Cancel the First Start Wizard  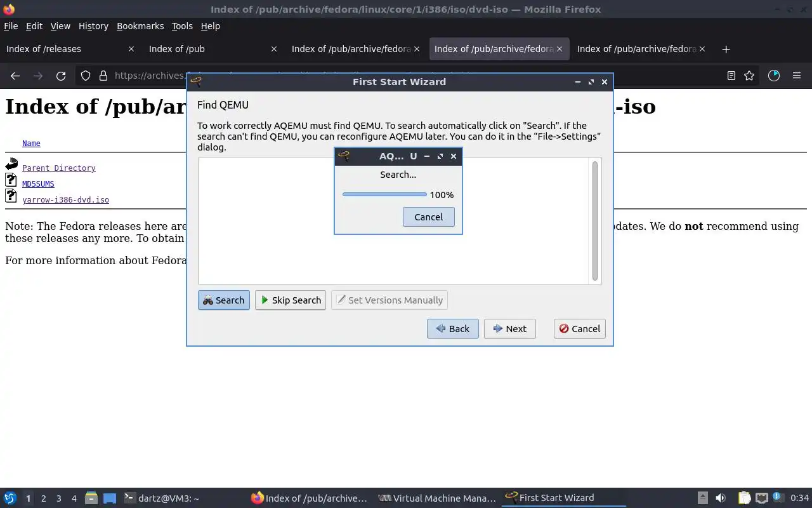580,329
